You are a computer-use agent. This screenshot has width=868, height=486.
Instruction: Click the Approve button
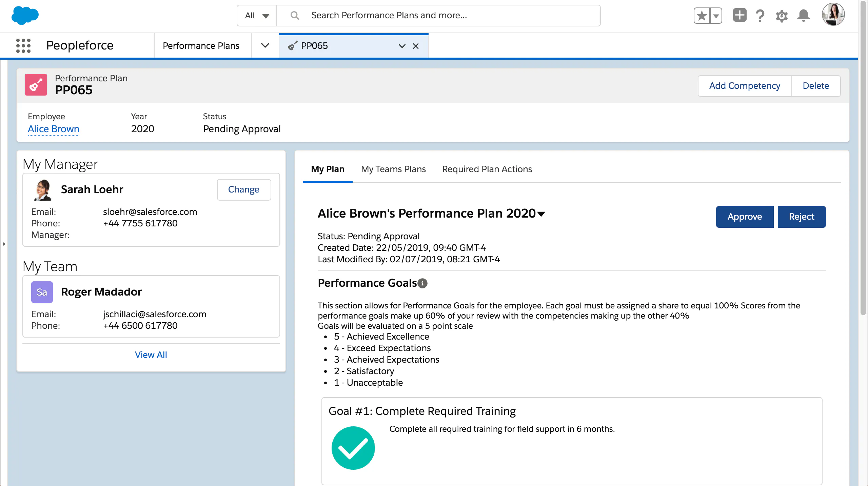tap(745, 217)
